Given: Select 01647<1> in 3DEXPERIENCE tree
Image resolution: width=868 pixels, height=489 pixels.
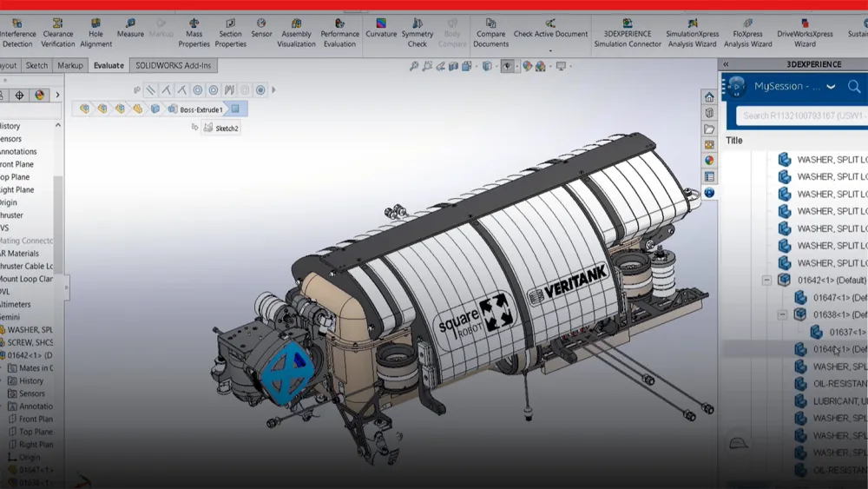Looking at the screenshot, I should tap(838, 298).
